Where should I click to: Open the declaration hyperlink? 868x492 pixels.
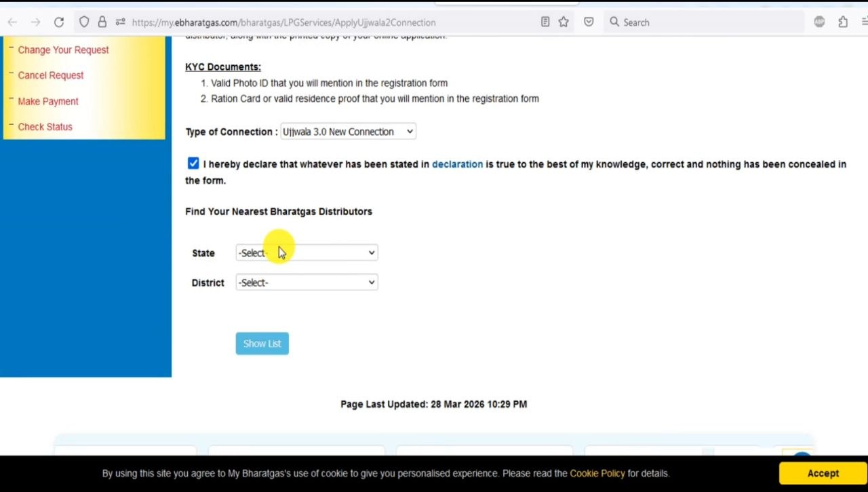click(x=457, y=164)
